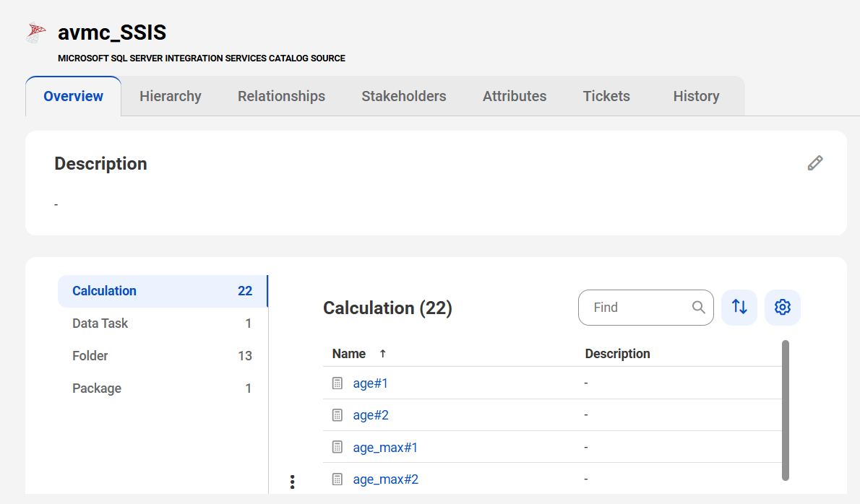The height and width of the screenshot is (504, 860).
Task: Click the SSIS logo icon beside avmc_SSIS
Action: pyautogui.click(x=36, y=32)
